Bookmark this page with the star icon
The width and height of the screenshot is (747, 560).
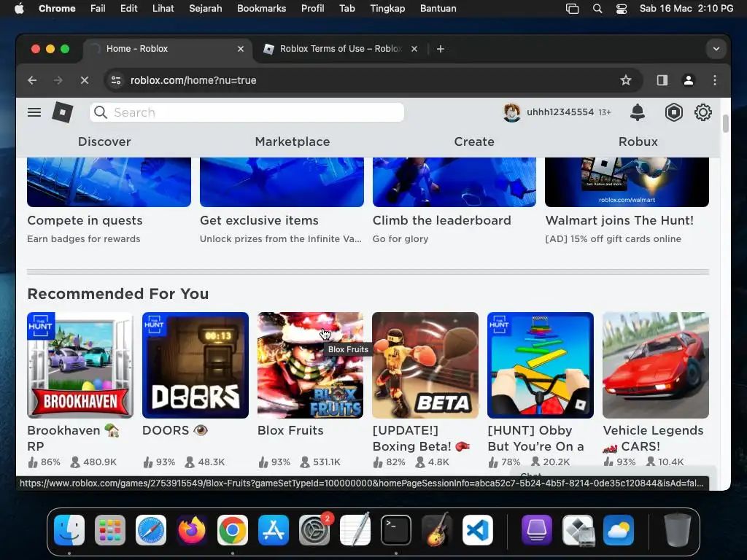pos(625,80)
